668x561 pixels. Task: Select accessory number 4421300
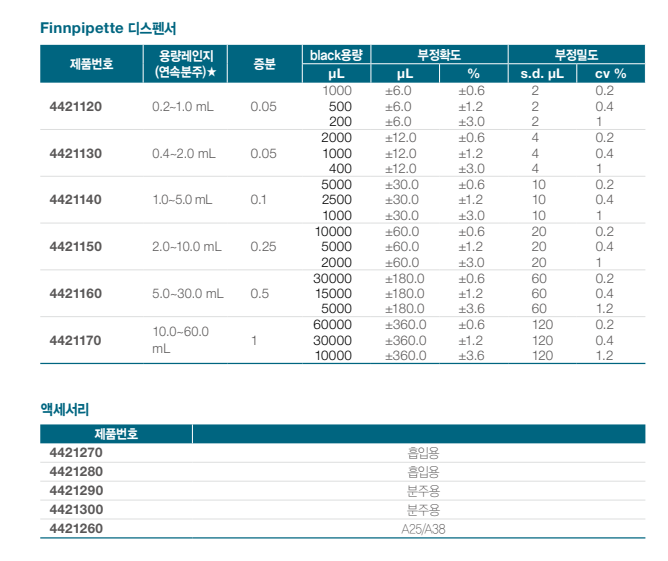[x=76, y=509]
